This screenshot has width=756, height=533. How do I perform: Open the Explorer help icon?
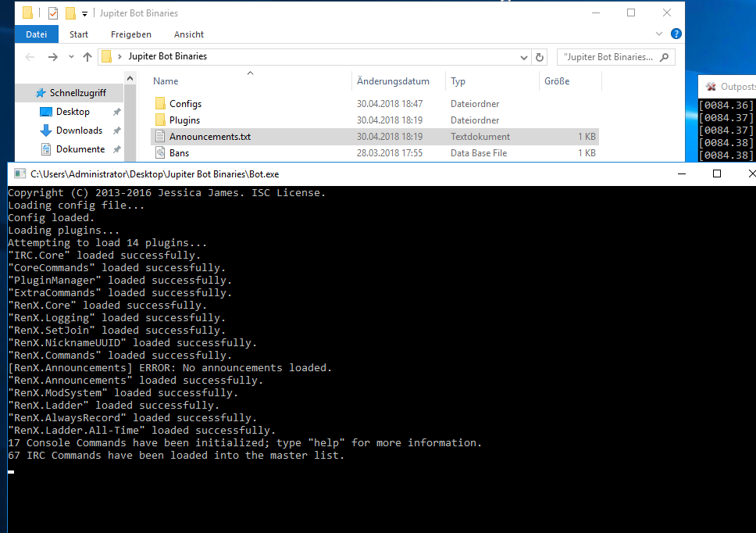click(676, 34)
